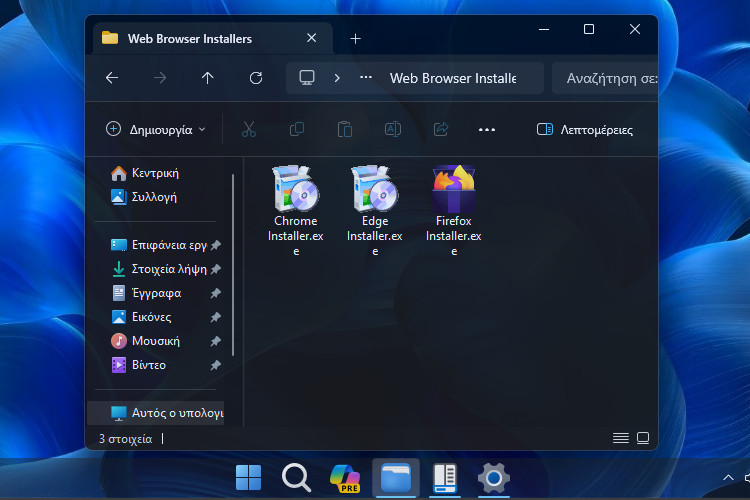
Task: Click the pin icon beside Μουσική
Action: click(x=216, y=341)
